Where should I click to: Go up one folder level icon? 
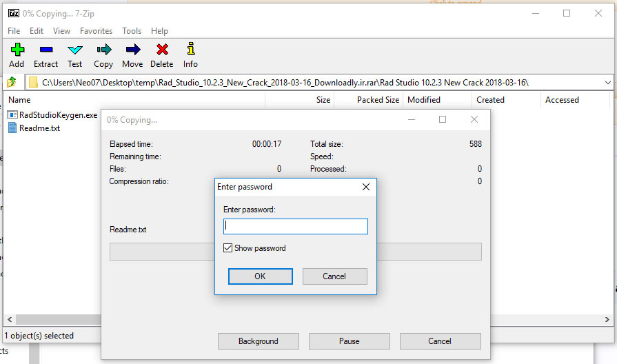click(12, 82)
